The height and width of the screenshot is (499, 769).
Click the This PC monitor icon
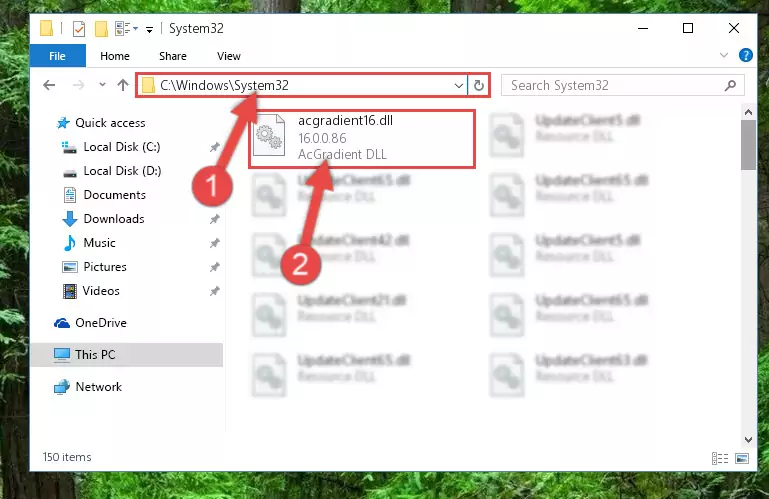62,355
